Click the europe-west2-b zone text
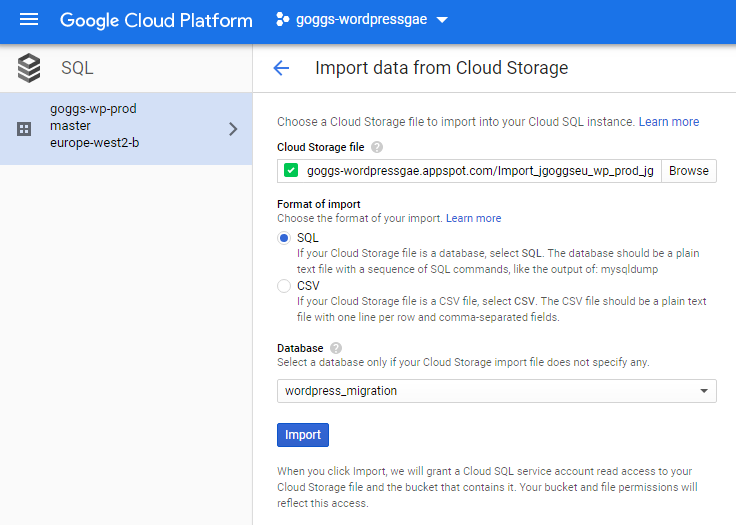 coord(95,143)
